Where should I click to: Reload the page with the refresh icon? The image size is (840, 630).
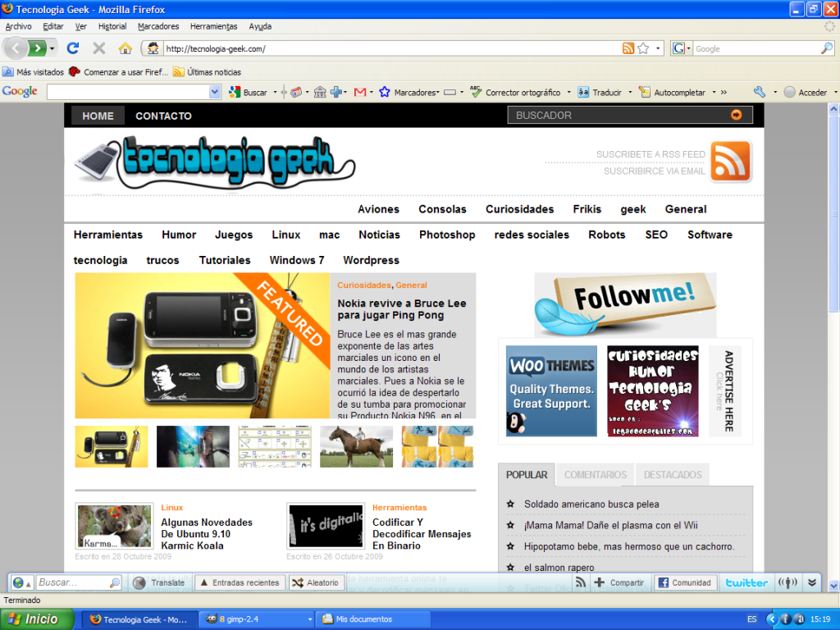coord(73,48)
